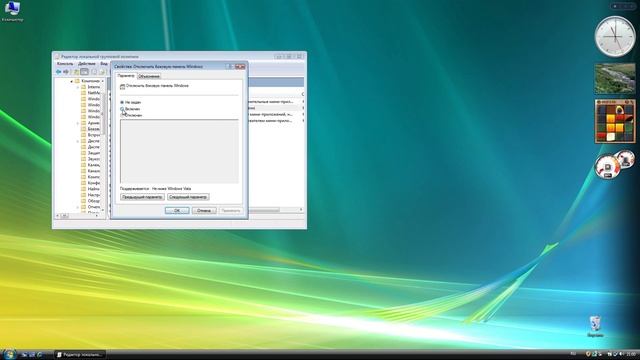Image resolution: width=640 pixels, height=360 pixels.
Task: Select the Отключен radio button
Action: pos(122,116)
